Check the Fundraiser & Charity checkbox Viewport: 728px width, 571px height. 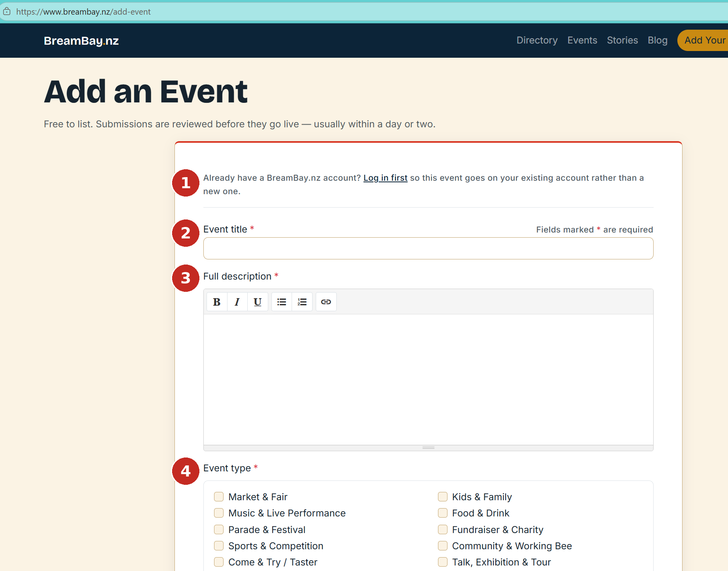443,529
